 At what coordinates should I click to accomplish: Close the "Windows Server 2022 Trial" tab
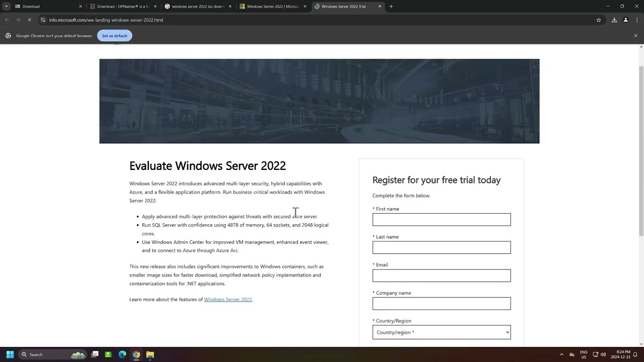380,7
